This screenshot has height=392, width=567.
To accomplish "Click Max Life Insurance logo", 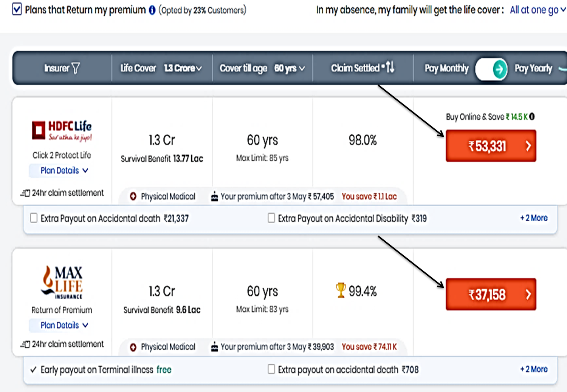I will (62, 282).
